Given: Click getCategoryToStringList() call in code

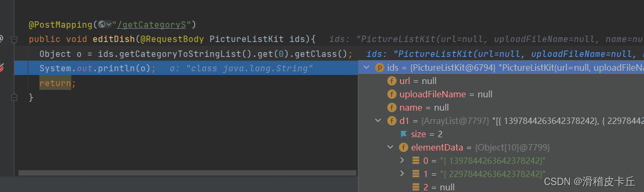Looking at the screenshot, I should pos(183,54).
